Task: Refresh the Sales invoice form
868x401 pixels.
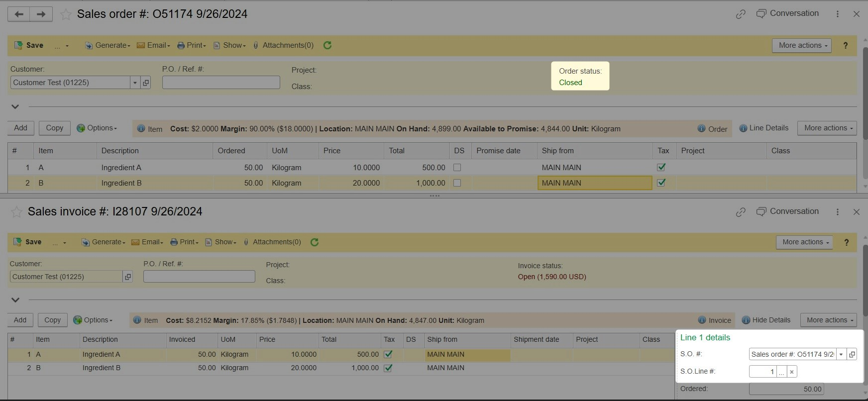Action: pyautogui.click(x=315, y=242)
